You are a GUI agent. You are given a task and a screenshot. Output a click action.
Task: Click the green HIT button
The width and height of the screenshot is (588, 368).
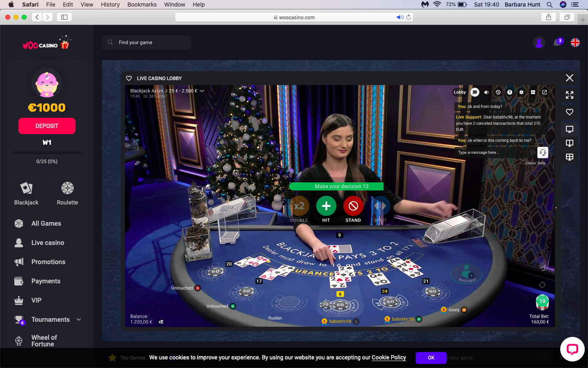click(x=326, y=206)
